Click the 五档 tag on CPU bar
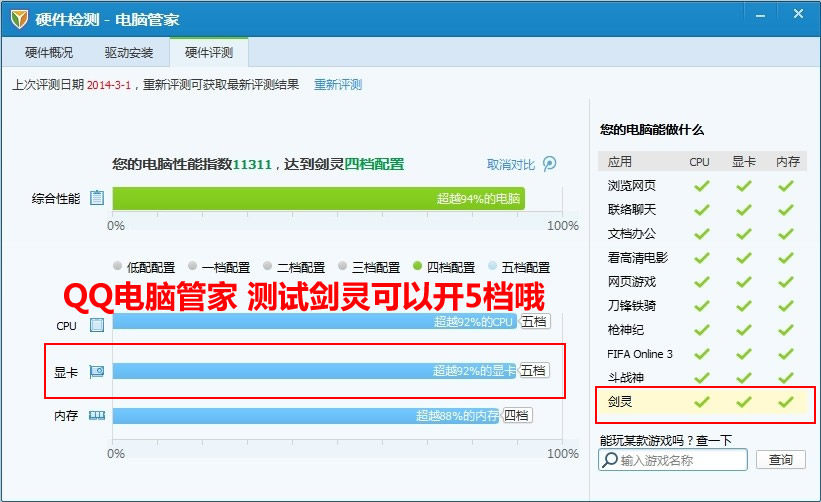The height and width of the screenshot is (502, 821). tap(534, 321)
